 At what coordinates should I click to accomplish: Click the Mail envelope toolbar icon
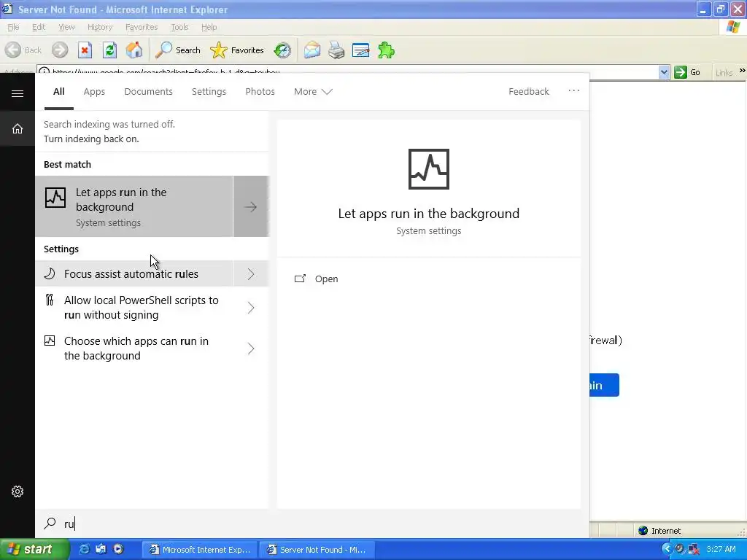pos(312,50)
